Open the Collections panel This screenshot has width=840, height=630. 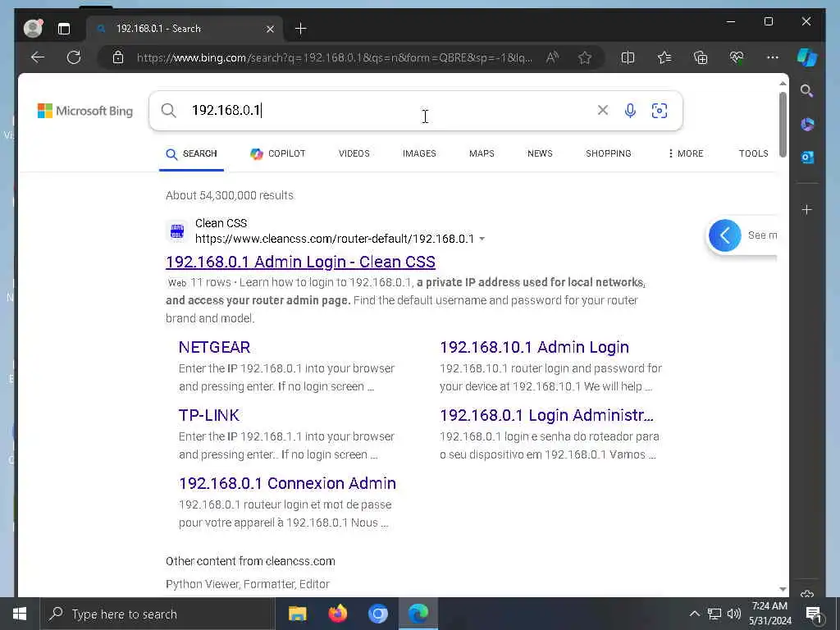click(x=701, y=57)
